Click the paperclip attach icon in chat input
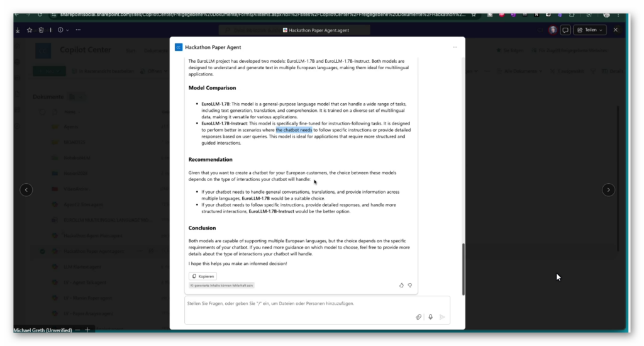Screen dimensions: 644x346 [418, 317]
